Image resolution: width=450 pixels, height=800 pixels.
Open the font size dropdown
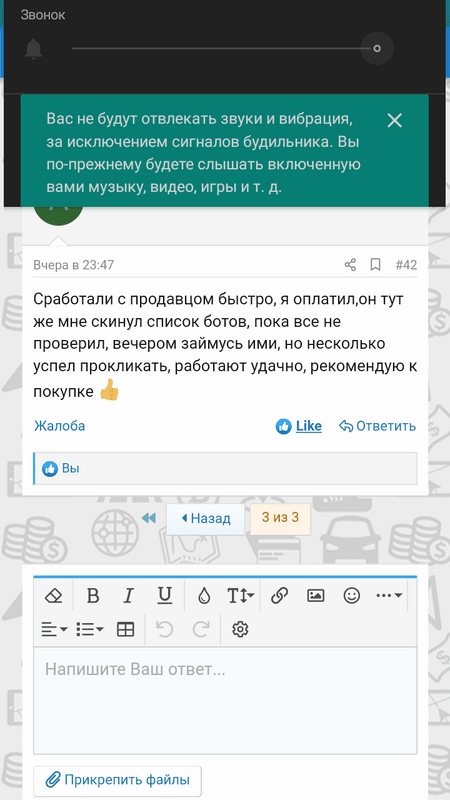[x=241, y=595]
